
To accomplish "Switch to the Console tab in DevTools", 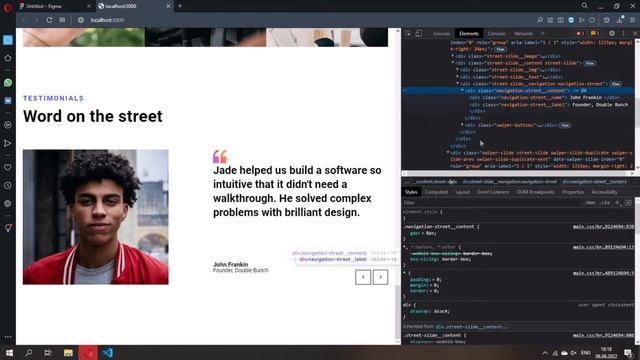I will coord(496,33).
